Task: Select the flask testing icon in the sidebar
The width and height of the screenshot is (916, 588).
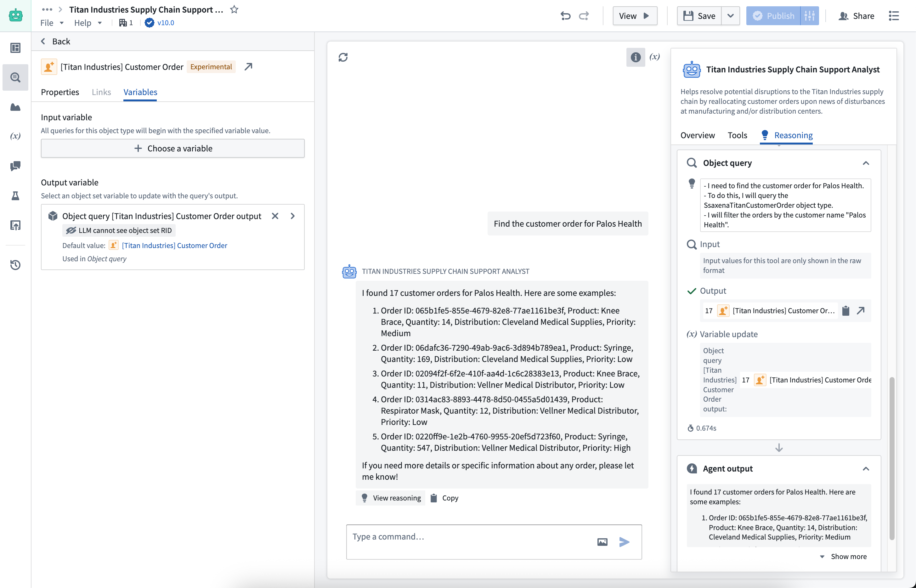Action: tap(16, 196)
